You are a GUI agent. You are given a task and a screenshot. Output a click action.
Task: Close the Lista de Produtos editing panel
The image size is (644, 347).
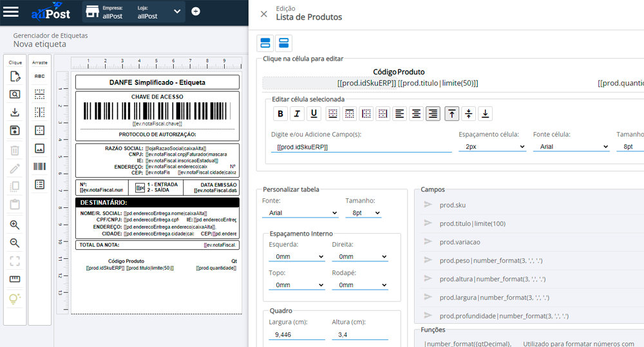(263, 14)
